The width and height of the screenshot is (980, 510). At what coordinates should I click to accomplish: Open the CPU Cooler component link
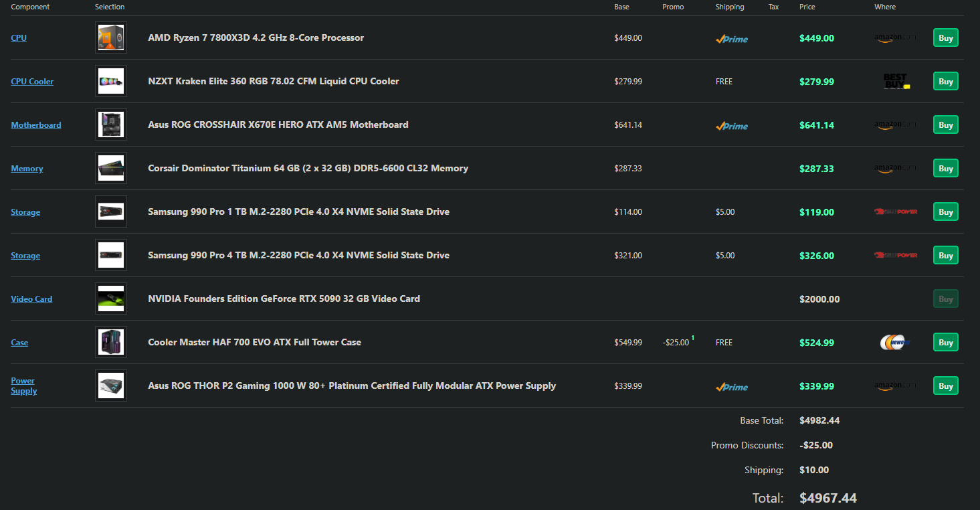point(32,82)
